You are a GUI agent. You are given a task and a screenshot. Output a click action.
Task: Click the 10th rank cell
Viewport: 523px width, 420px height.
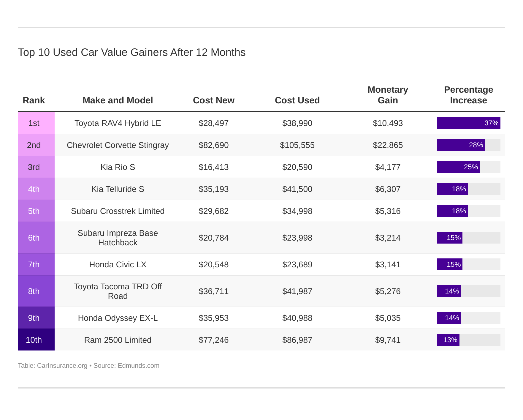pyautogui.click(x=34, y=340)
